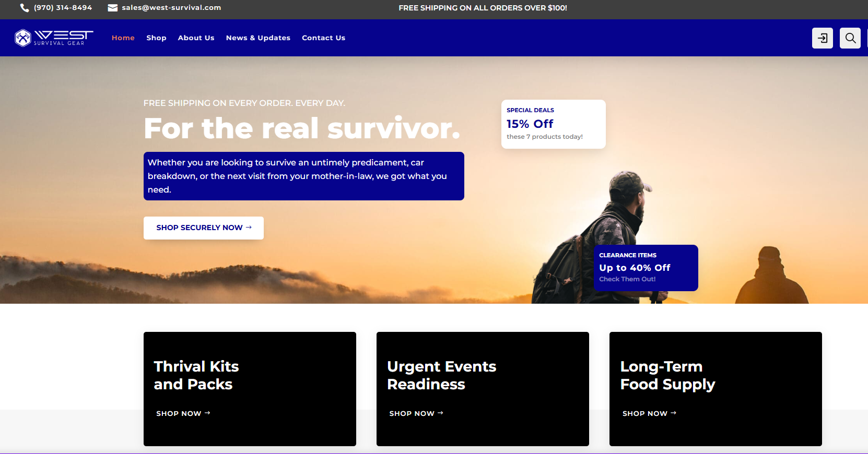Open the Clearance Items 40% Off card
The width and height of the screenshot is (868, 454).
point(646,268)
